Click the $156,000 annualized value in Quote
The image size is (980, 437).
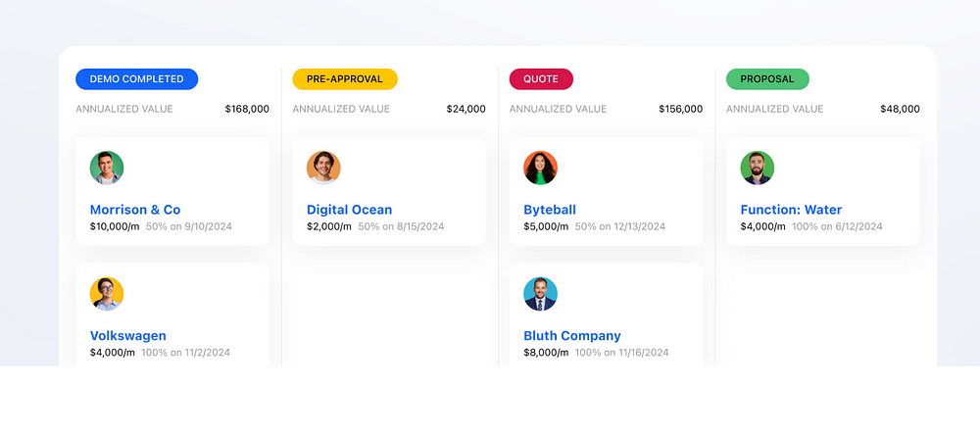coord(681,109)
